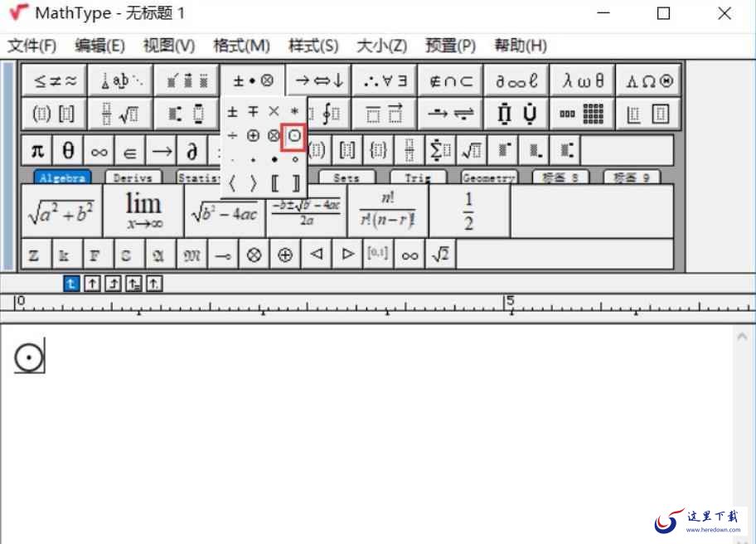756x544 pixels.
Task: Insert the right double bracket symbol
Action: 294,184
